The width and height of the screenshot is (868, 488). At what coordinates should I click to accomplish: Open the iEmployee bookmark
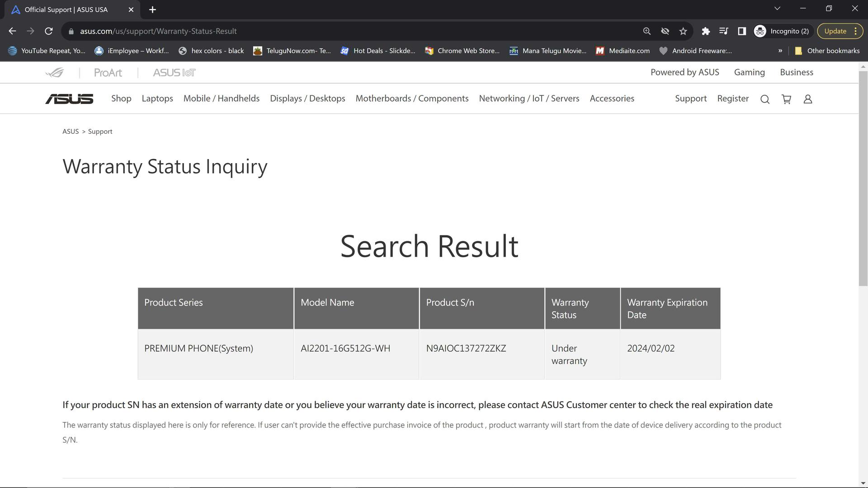click(132, 51)
